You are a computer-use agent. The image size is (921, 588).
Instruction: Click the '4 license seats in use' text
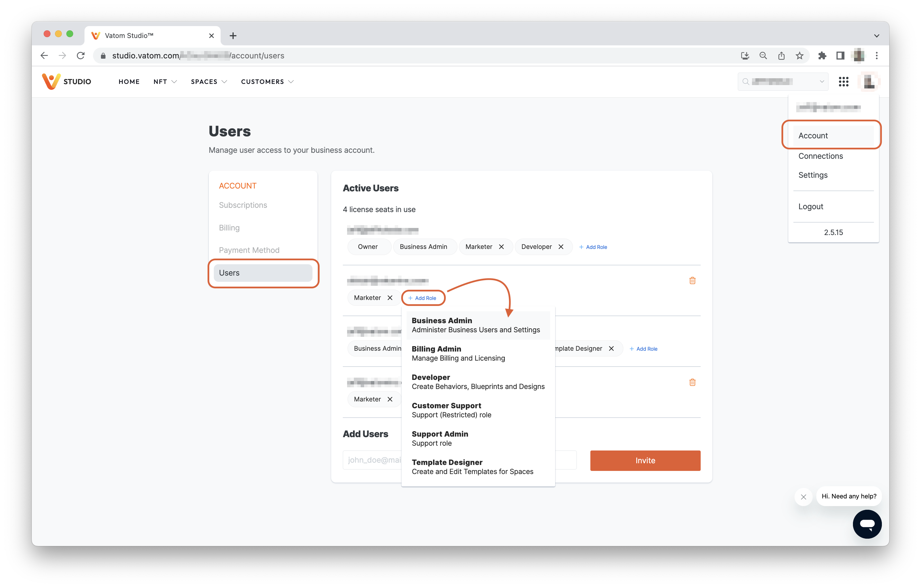pyautogui.click(x=379, y=210)
